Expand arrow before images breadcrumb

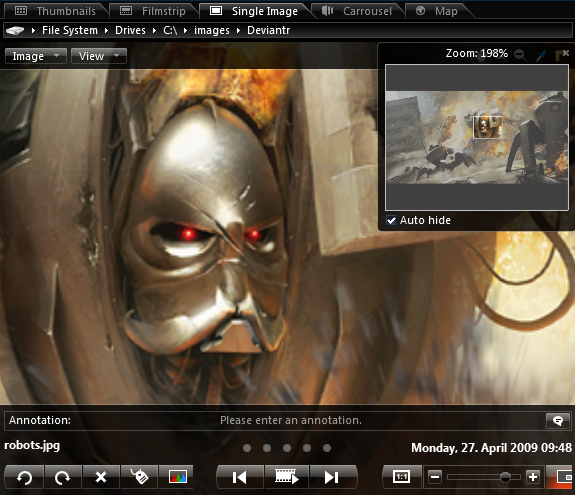pyautogui.click(x=185, y=30)
